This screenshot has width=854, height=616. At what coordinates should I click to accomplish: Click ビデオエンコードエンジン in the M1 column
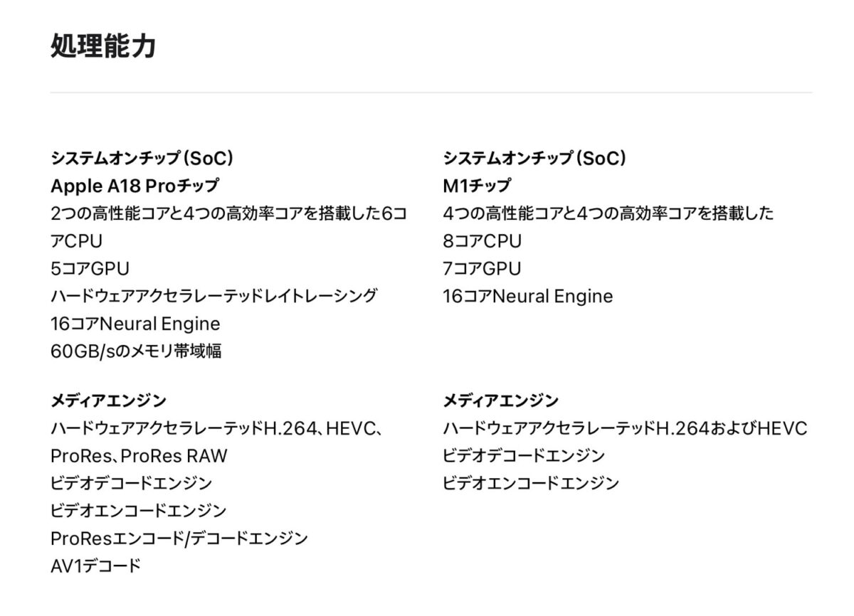pos(530,484)
